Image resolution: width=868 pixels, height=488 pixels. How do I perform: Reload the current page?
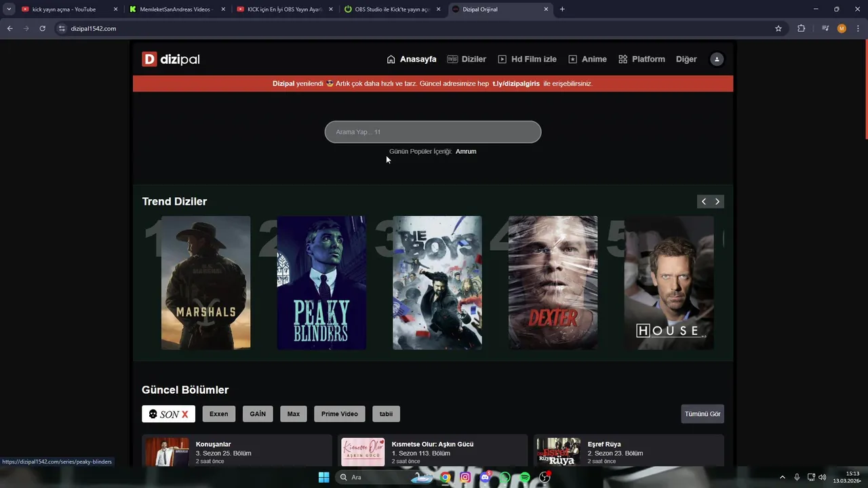(42, 28)
